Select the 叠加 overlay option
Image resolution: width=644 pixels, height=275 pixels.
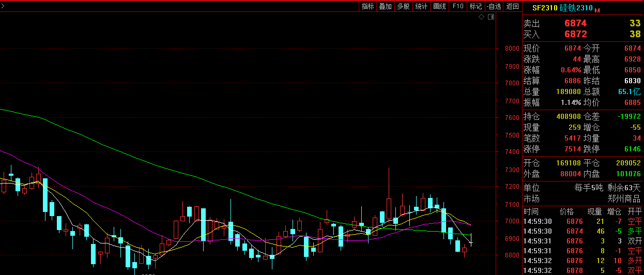386,6
